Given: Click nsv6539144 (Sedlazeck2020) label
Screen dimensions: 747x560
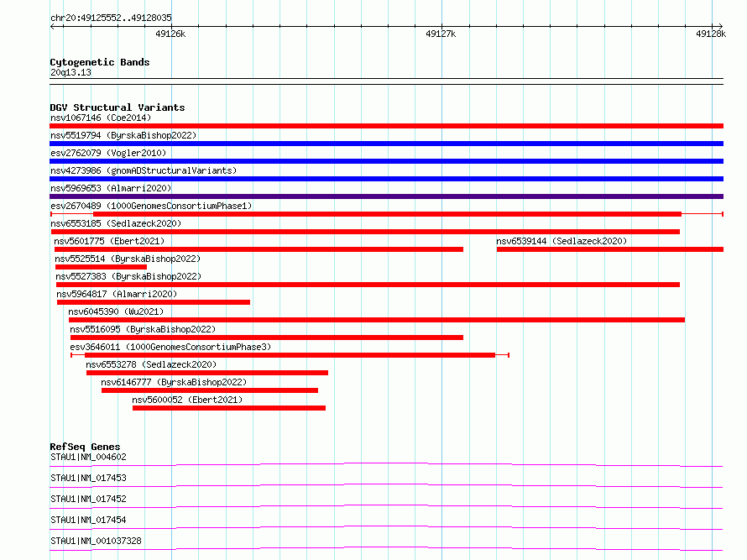Looking at the screenshot, I should (x=562, y=241).
